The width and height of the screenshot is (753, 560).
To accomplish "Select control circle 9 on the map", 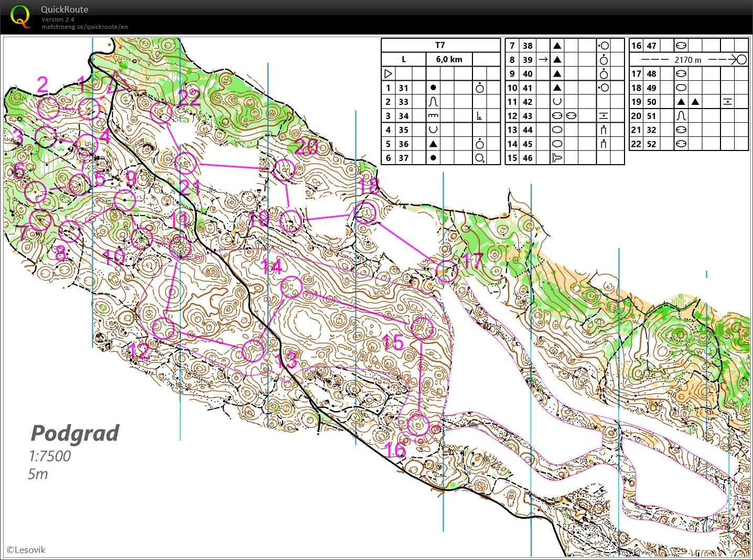I will tap(124, 200).
